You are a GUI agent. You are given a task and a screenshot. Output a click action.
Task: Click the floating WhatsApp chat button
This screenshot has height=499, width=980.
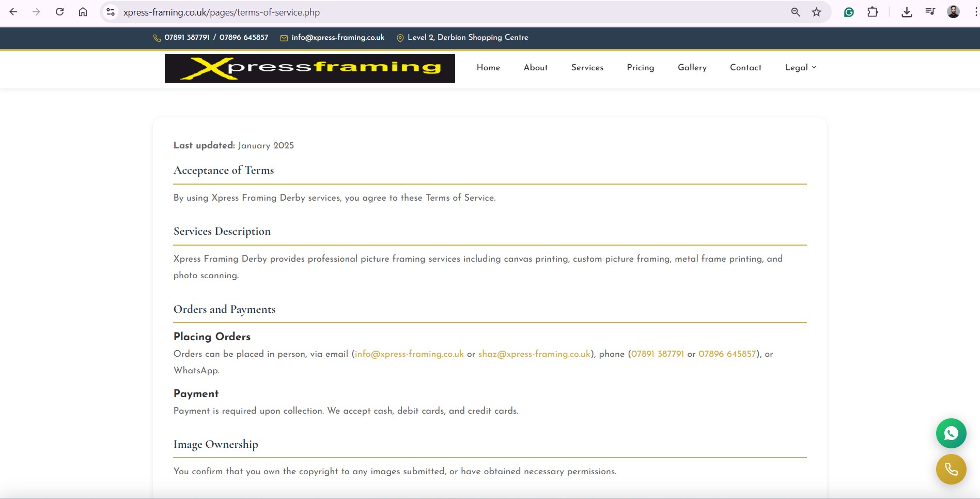[x=951, y=433]
